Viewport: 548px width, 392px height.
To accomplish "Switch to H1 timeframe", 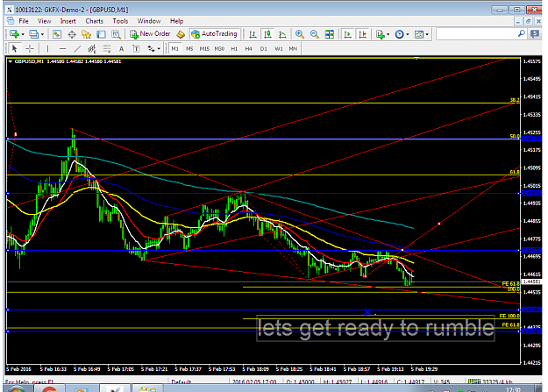I will pyautogui.click(x=234, y=48).
